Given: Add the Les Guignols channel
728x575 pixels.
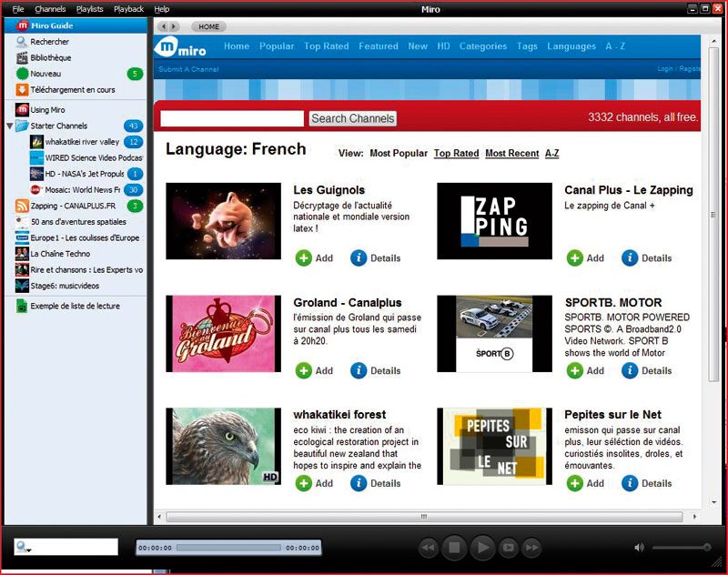Looking at the screenshot, I should 314,258.
